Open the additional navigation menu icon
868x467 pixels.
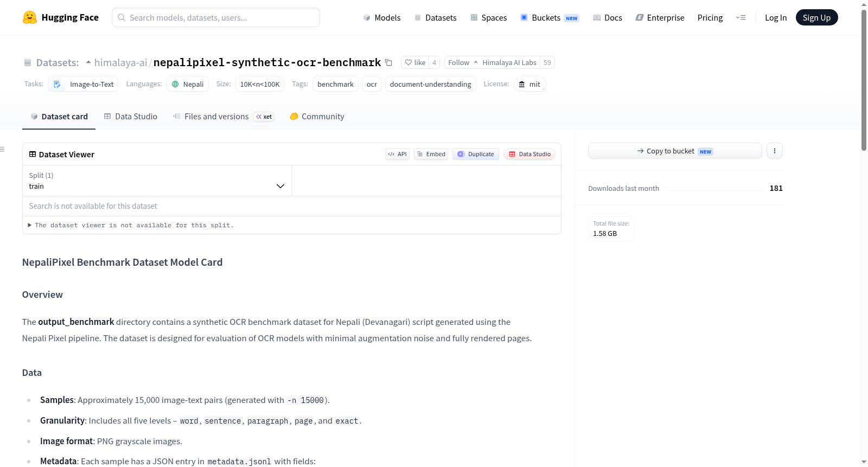(741, 17)
